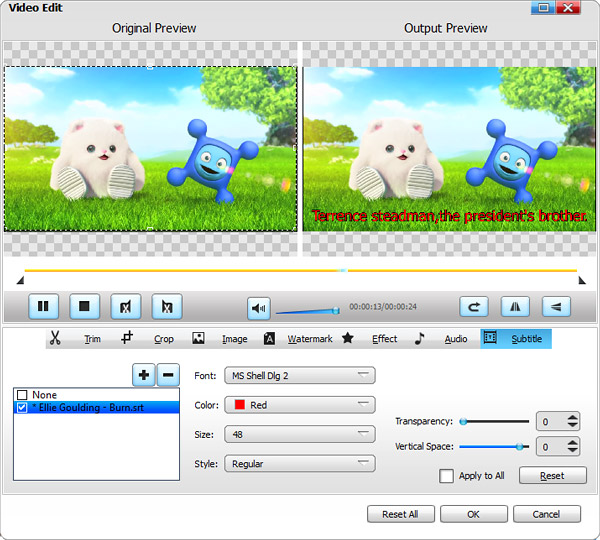The width and height of the screenshot is (600, 540).
Task: Open the Style dropdown showing Regular
Action: click(x=300, y=464)
